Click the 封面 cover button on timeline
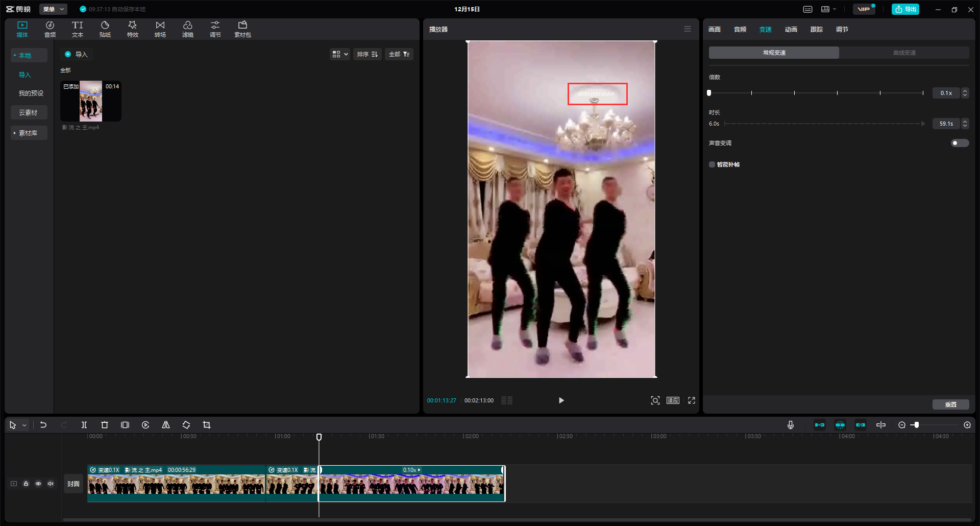Viewport: 980px width, 526px height. (73, 484)
